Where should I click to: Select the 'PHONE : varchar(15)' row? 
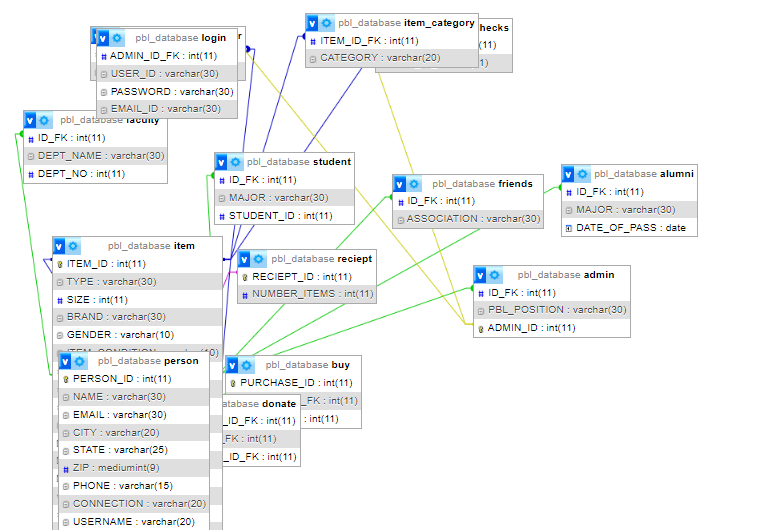click(134, 486)
